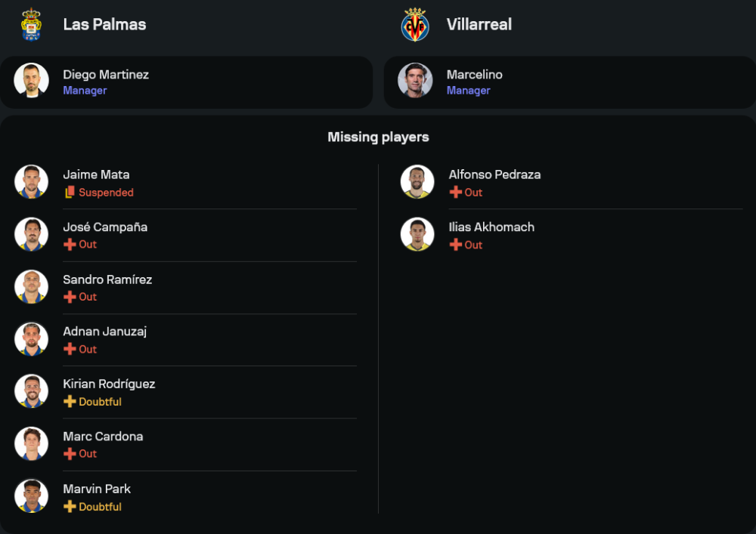Click the red injury cross under Alfonso Pedraza

click(x=456, y=193)
